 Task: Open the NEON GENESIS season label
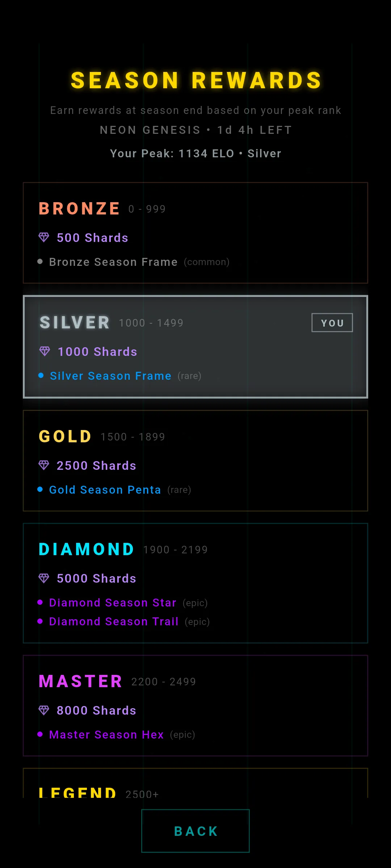coord(195,130)
